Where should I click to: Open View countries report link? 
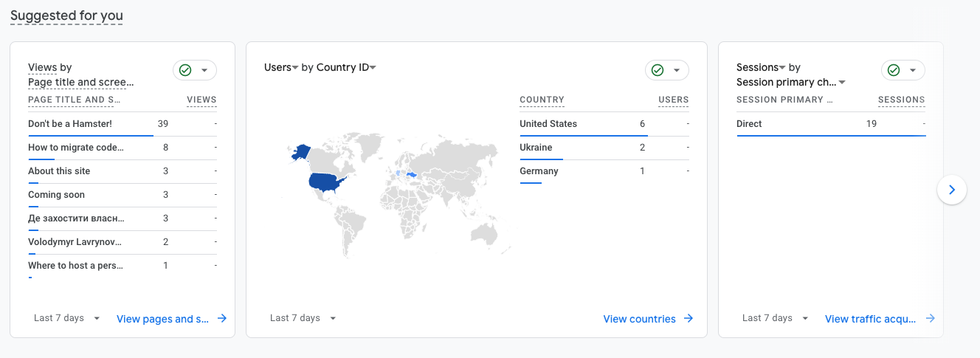pyautogui.click(x=639, y=319)
